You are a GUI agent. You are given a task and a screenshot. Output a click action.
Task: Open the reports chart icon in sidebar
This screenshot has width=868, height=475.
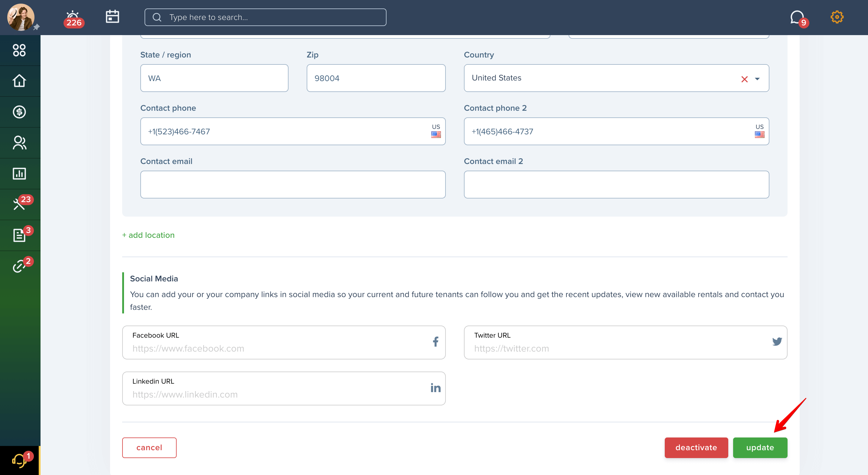pyautogui.click(x=19, y=174)
